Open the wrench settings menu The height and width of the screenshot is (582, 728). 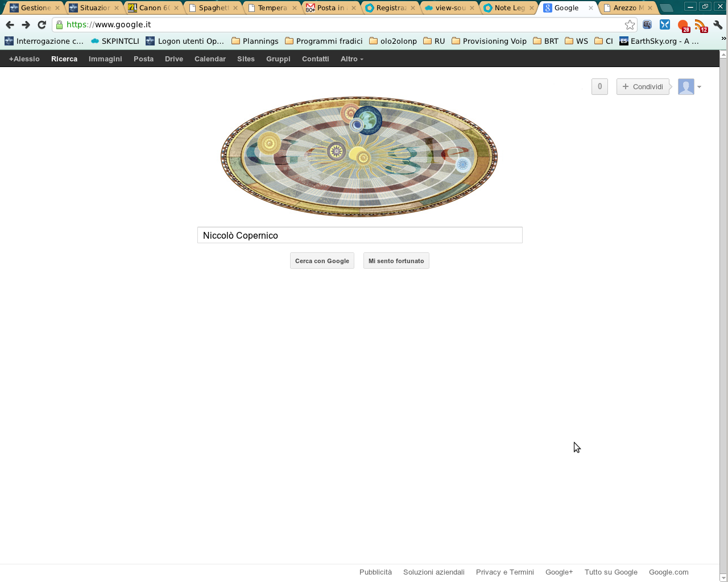[x=718, y=24]
